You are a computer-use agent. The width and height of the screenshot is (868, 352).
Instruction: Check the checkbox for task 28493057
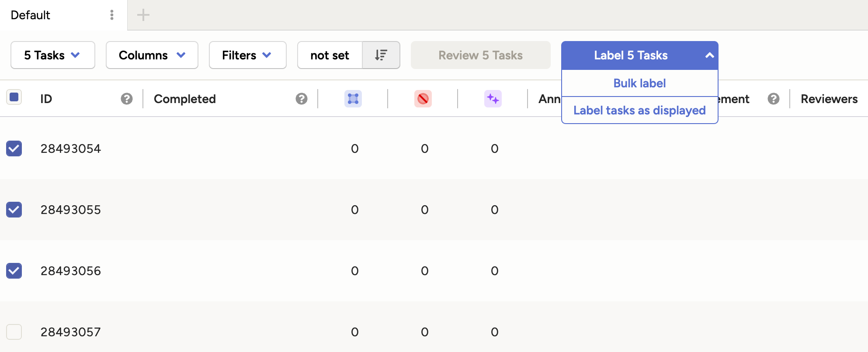pyautogui.click(x=14, y=332)
